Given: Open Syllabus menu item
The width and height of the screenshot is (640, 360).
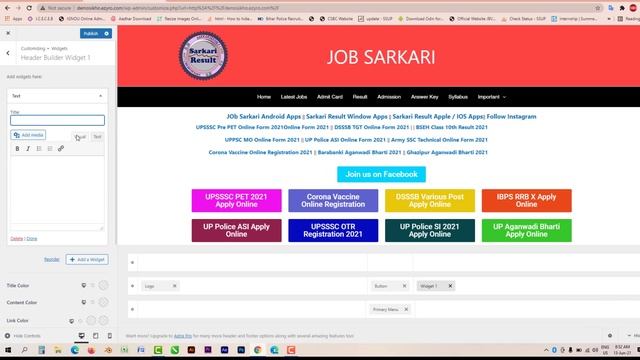Looking at the screenshot, I should coord(458,97).
